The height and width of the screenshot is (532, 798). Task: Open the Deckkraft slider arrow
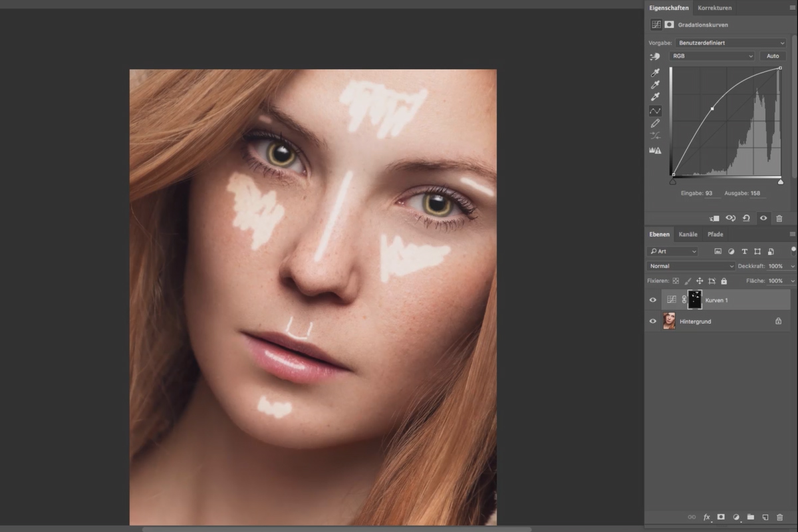point(792,266)
